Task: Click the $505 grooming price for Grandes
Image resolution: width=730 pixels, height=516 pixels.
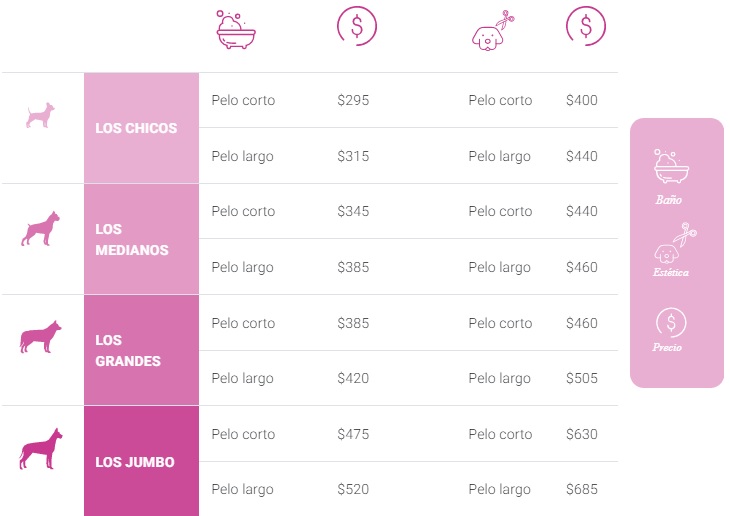Action: click(581, 378)
